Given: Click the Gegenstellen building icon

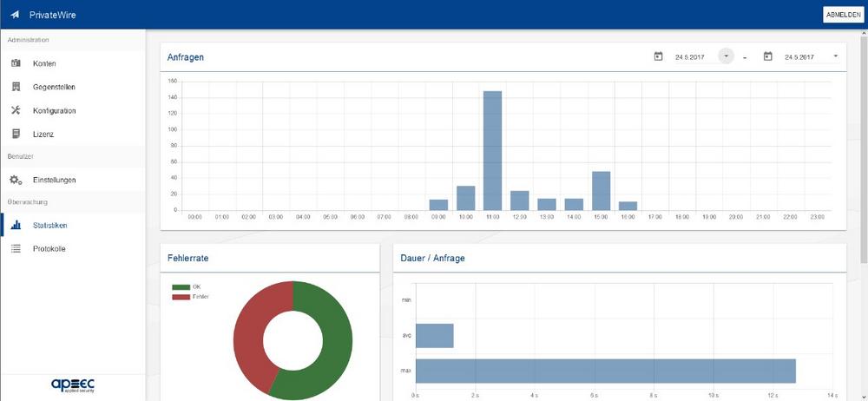Looking at the screenshot, I should tap(16, 87).
